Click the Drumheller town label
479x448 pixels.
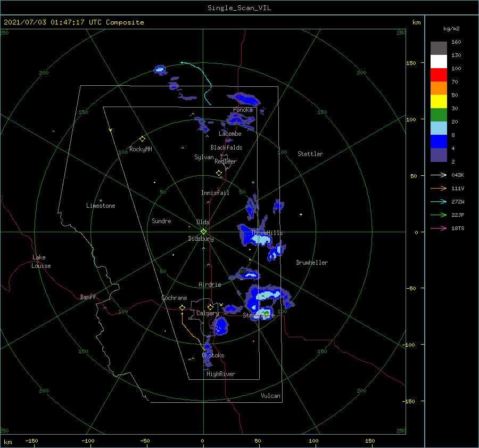[312, 263]
